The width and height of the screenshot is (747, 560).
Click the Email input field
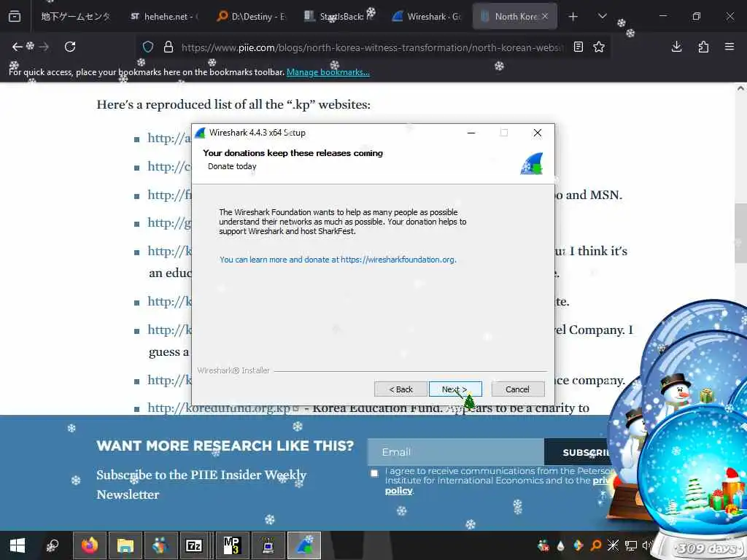(456, 452)
